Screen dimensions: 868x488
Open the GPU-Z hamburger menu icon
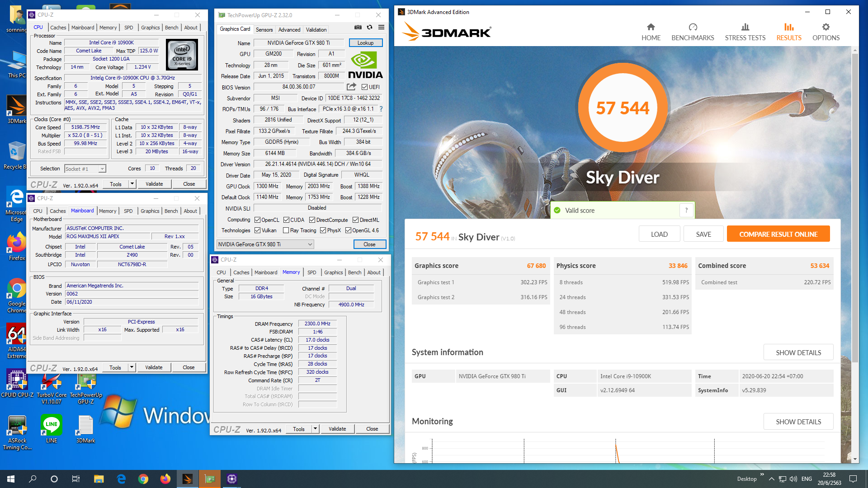382,27
